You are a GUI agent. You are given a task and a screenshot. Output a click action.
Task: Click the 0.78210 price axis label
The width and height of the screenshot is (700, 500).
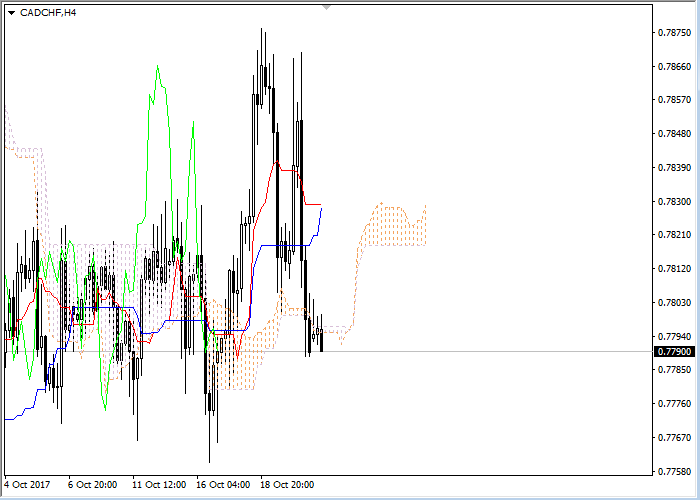(675, 235)
